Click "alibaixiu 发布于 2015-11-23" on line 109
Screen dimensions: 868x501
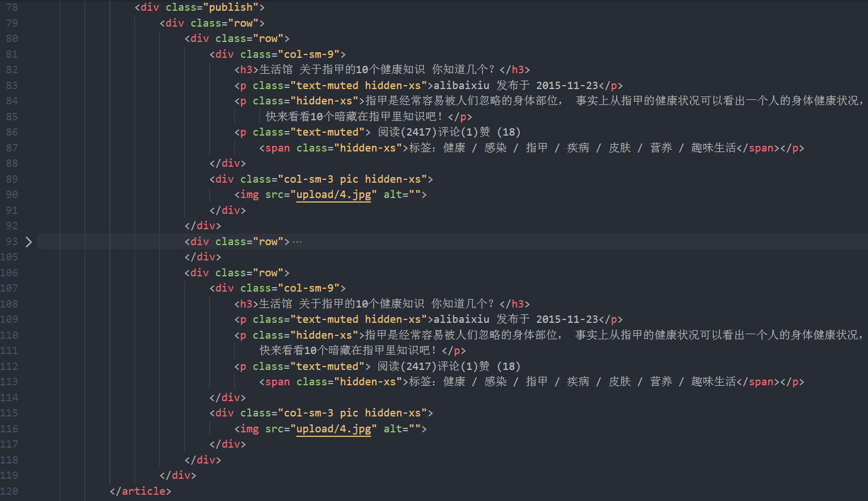(516, 319)
